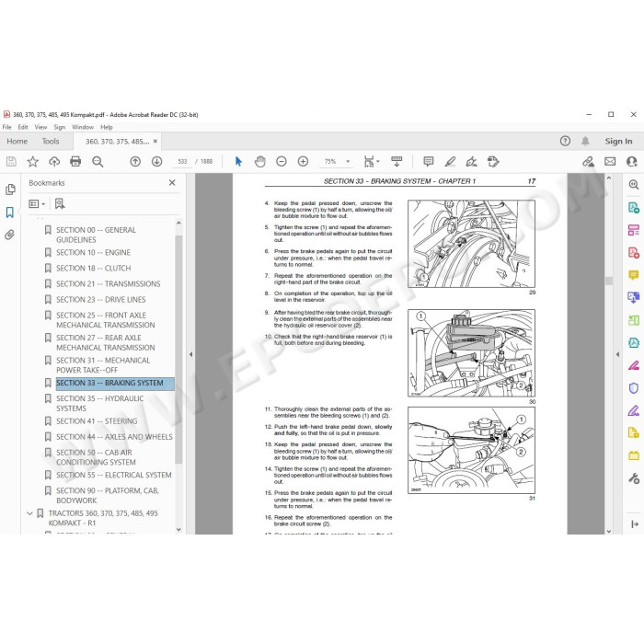Share a link to file icon
Viewport: 644px width, 644px height.
pos(588,161)
